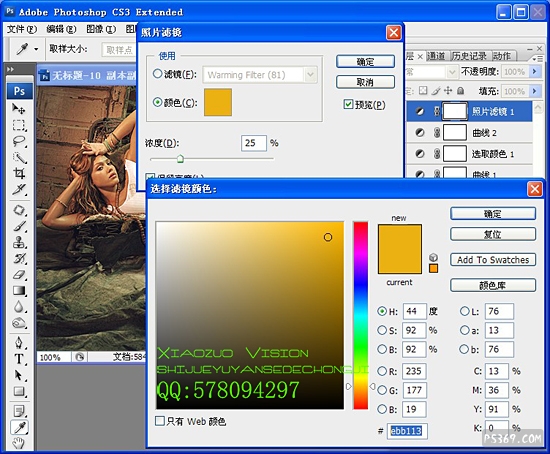Click 确定 in 照片滤镜 dialog
This screenshot has height=454, width=550.
[x=365, y=62]
